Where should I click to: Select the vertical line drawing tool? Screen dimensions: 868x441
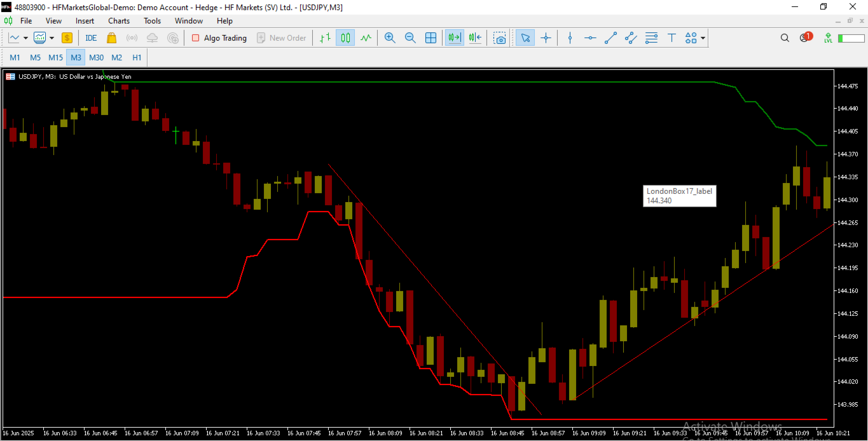point(570,38)
